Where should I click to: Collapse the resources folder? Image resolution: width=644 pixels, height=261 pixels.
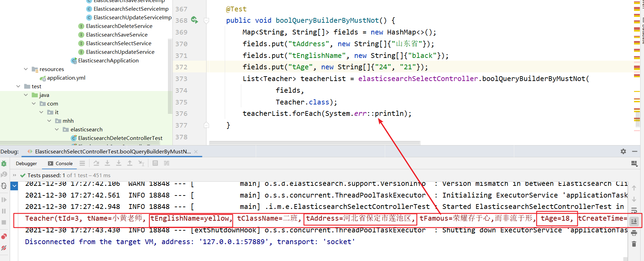26,69
